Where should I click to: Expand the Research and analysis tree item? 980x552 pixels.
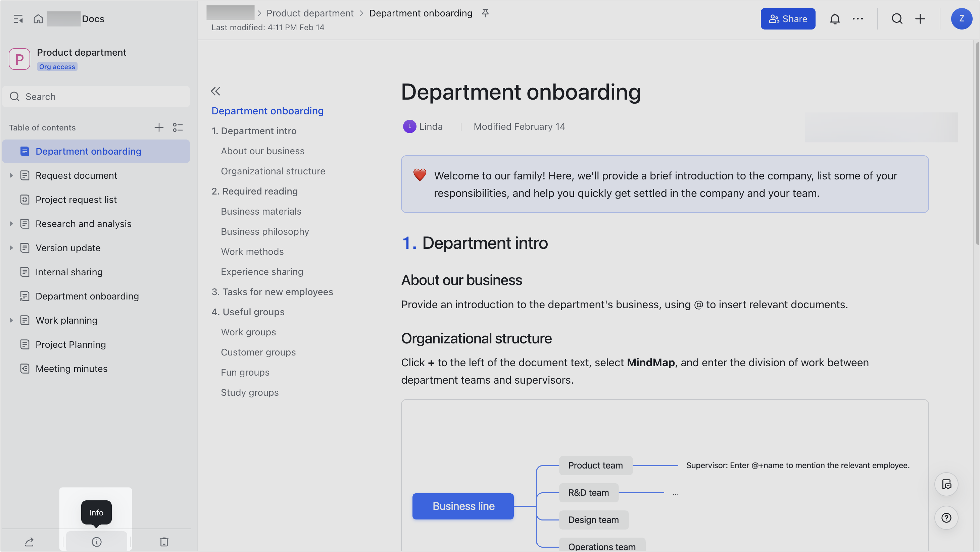coord(11,224)
